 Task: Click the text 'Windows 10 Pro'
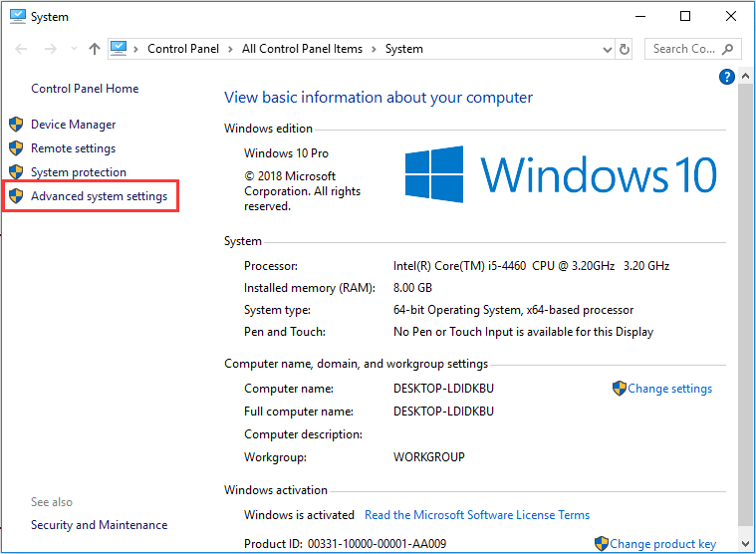click(x=286, y=153)
